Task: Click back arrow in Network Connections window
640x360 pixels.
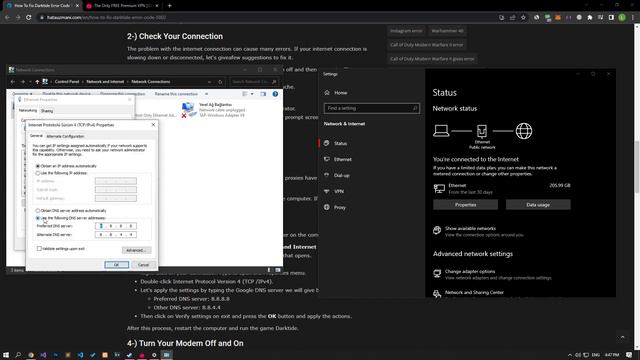Action: click(x=13, y=82)
